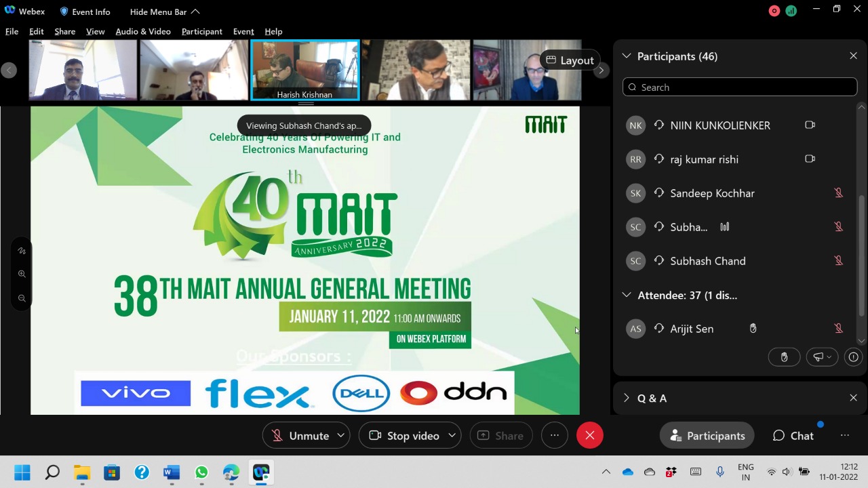
Task: Click muted mic icon for Arijit Sen
Action: (x=838, y=328)
